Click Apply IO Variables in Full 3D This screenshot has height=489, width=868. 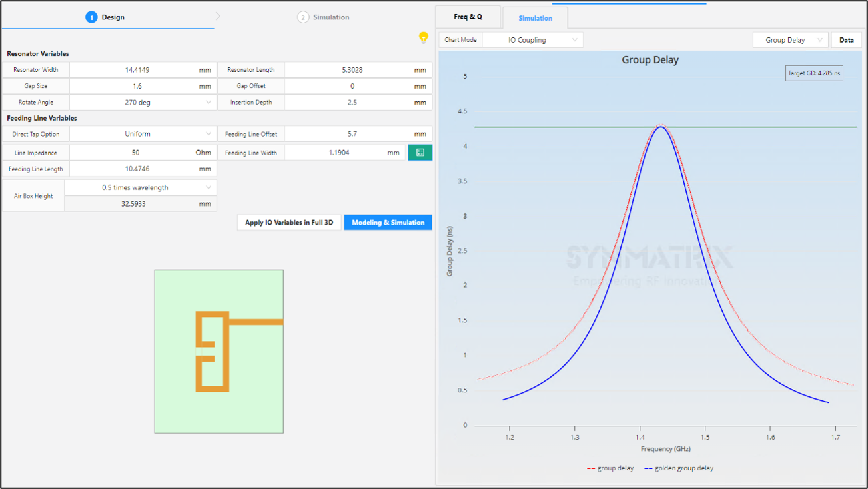[x=289, y=223]
